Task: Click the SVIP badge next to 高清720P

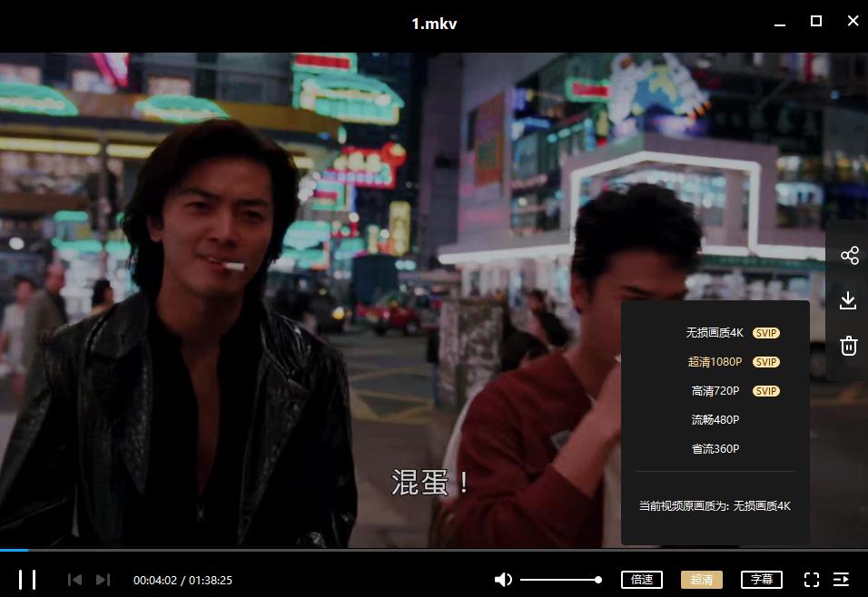Action: pos(766,391)
